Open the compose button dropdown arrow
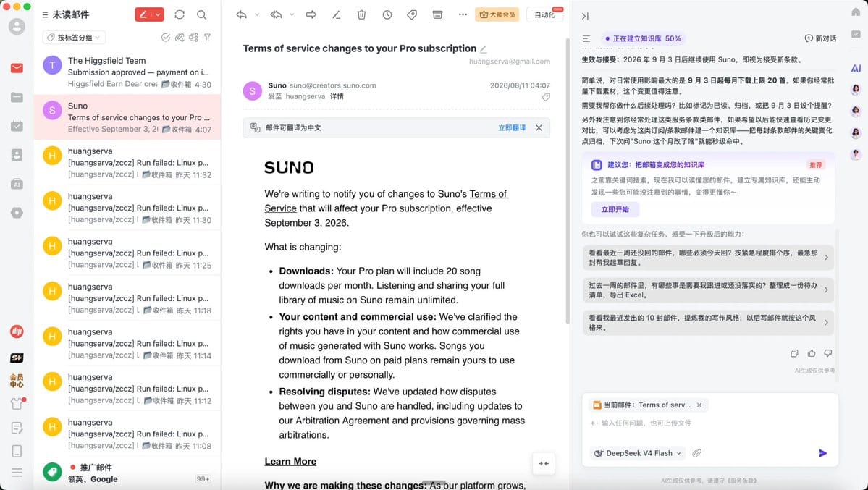Image resolution: width=868 pixels, height=490 pixels. [158, 15]
